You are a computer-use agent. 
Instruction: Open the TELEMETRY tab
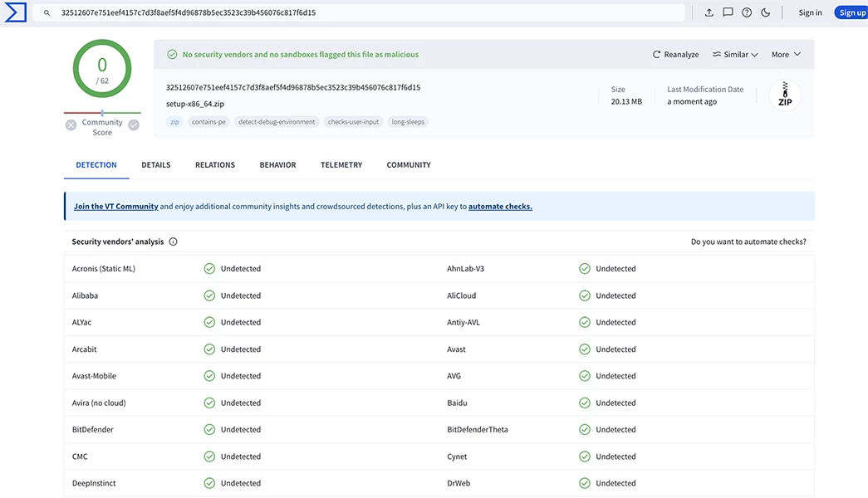tap(341, 165)
